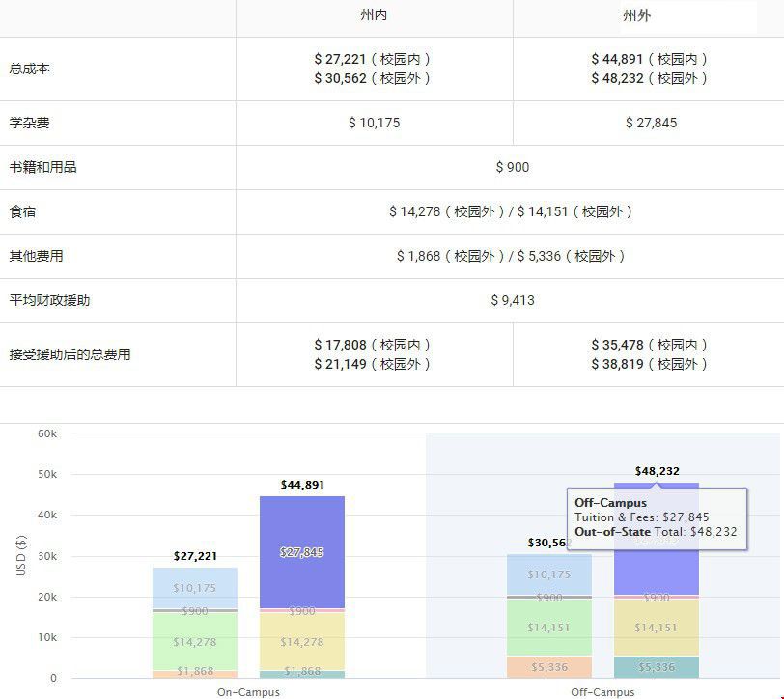The image size is (784, 699).
Task: Click the teal $1,868 segment in On-Campus bar
Action: pos(302,674)
